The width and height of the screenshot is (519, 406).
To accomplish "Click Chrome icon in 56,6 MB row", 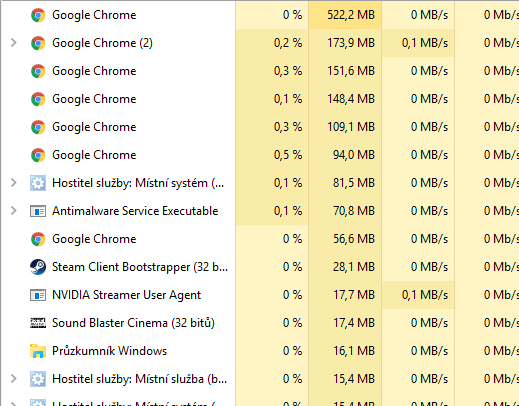I will [38, 239].
